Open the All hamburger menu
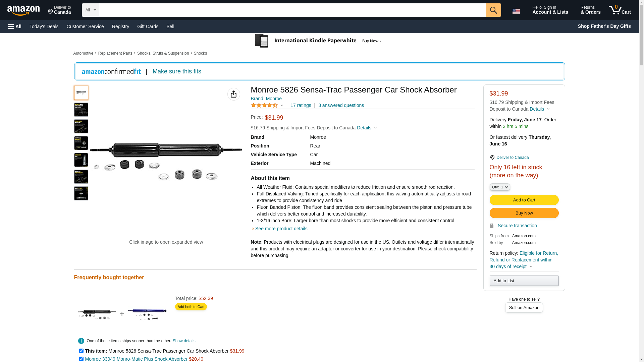The width and height of the screenshot is (644, 362). click(15, 26)
